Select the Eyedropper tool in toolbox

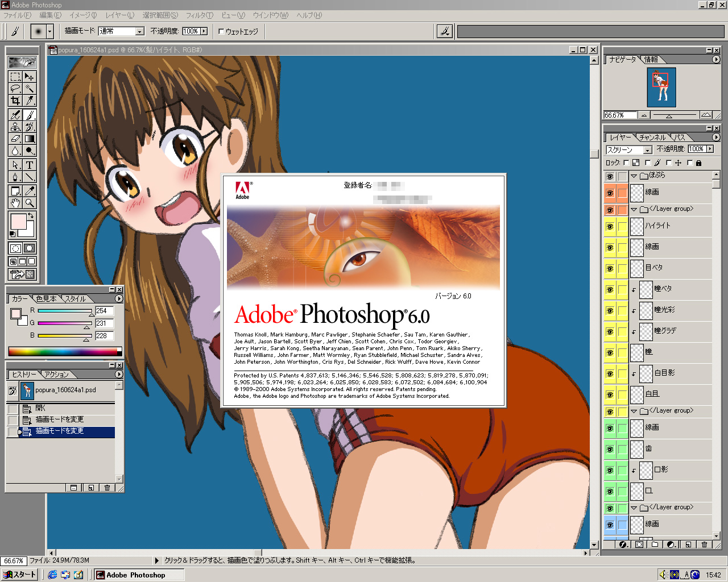click(30, 191)
